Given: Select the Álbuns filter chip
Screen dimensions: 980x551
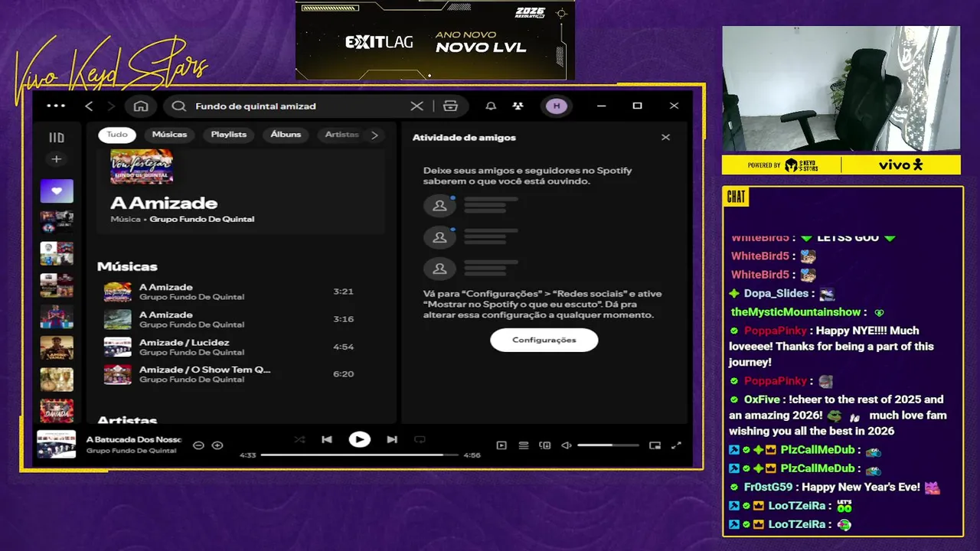Looking at the screenshot, I should click(x=286, y=135).
